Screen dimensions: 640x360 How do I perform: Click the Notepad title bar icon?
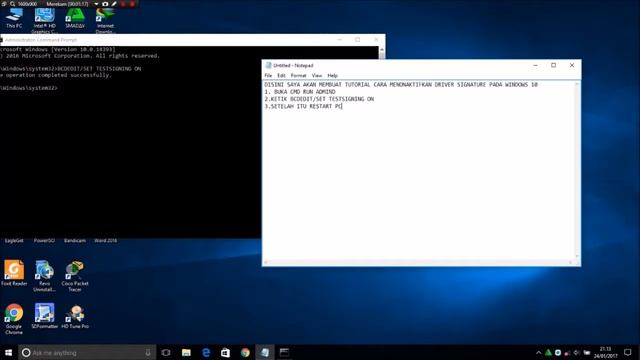tap(268, 65)
